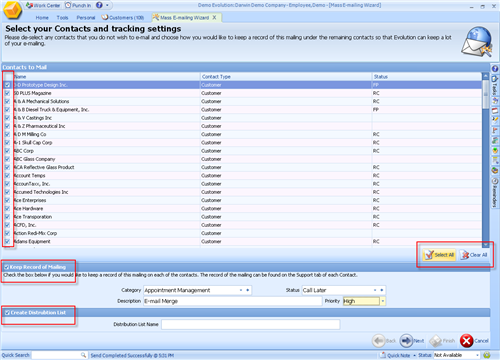Click the Select All button
500x360 pixels.
coord(439,255)
